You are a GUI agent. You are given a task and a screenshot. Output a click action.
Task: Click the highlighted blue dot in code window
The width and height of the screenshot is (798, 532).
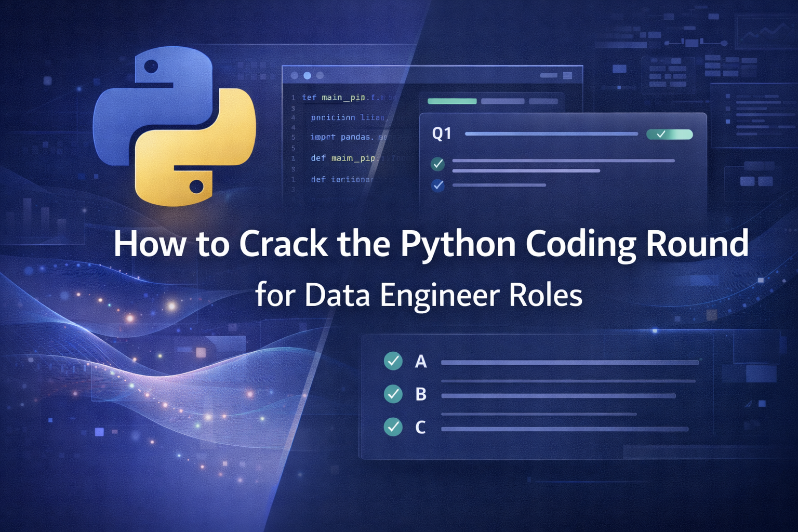tap(307, 76)
